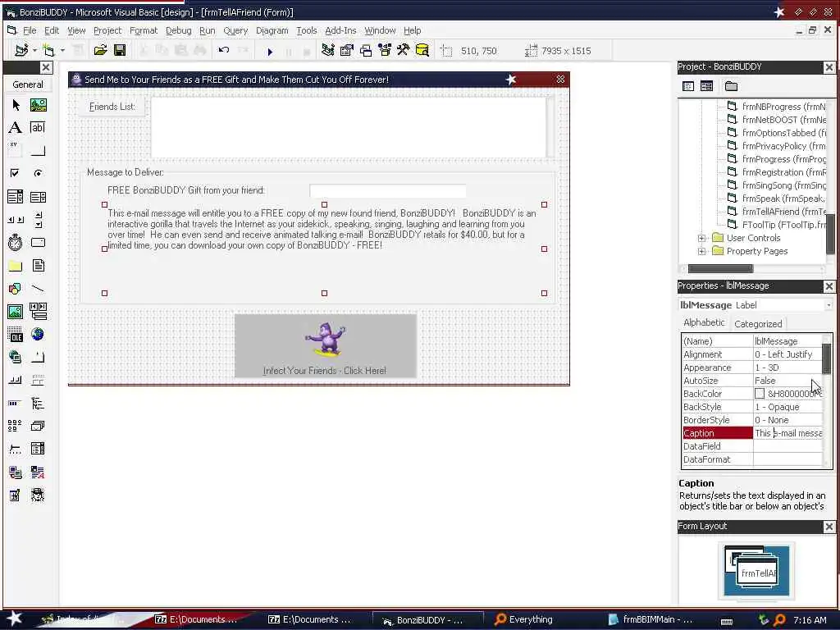The height and width of the screenshot is (630, 840).
Task: Open the Debug menu
Action: [178, 30]
